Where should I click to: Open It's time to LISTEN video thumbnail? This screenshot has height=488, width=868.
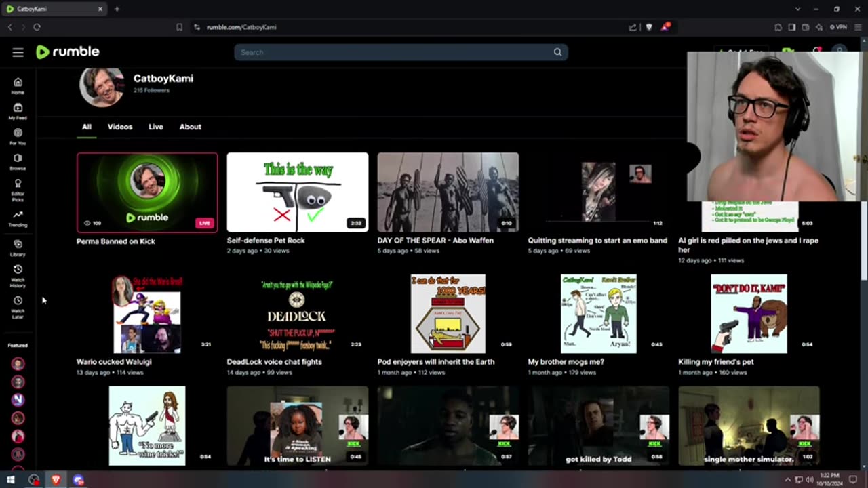click(x=298, y=426)
